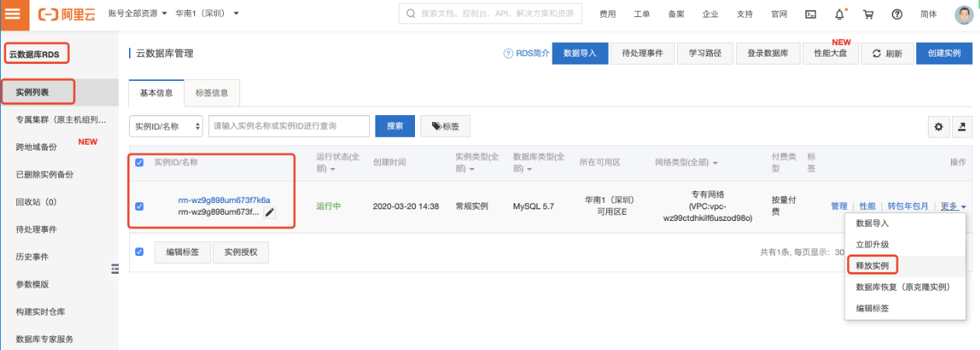
Task: Click the 编辑标签 button below table
Action: click(183, 252)
